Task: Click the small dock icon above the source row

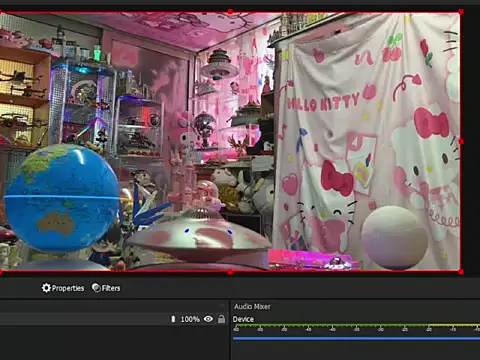Action: (x=223, y=305)
